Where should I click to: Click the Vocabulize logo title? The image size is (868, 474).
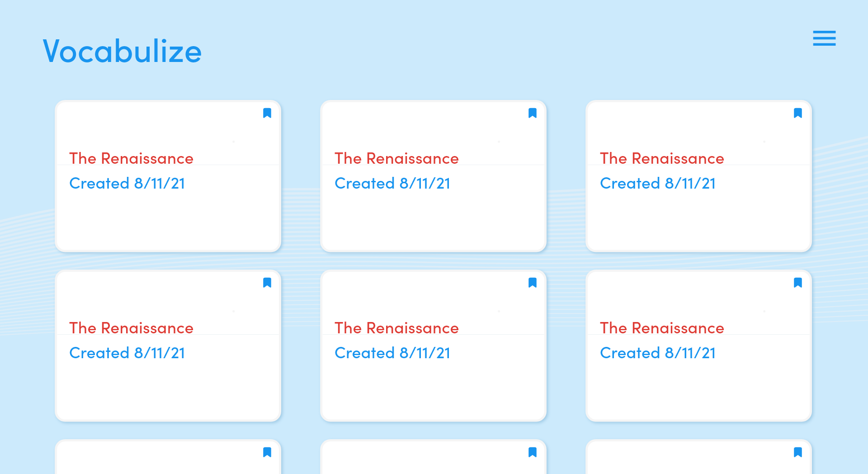(x=122, y=51)
